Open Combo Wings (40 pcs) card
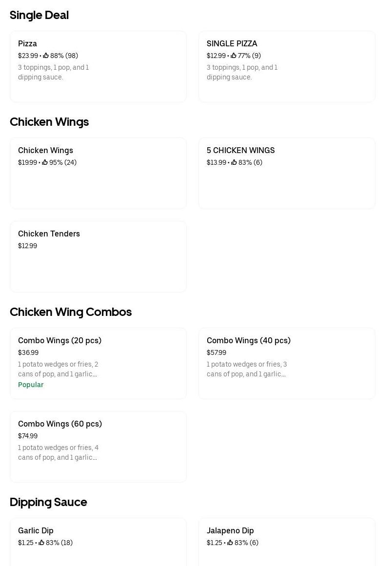 click(287, 363)
